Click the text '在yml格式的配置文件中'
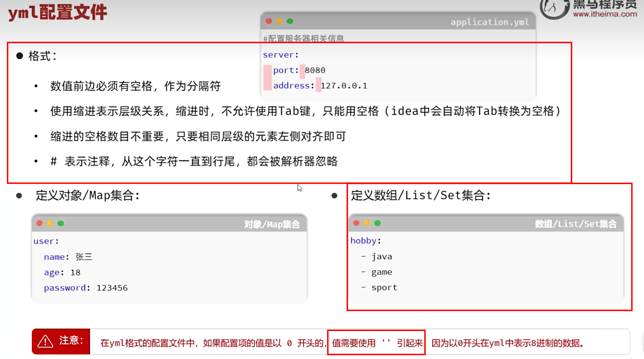The image size is (644, 359). (148, 343)
